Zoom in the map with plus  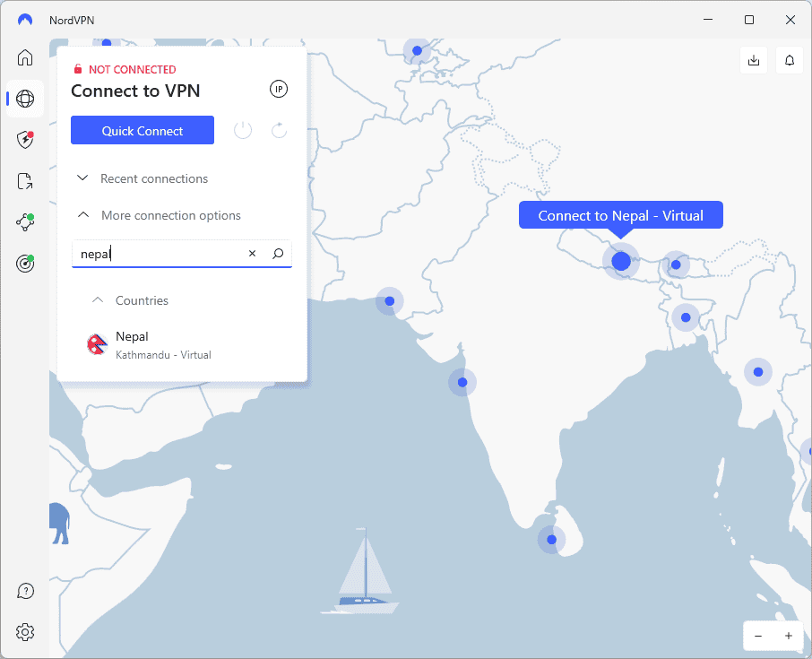point(788,636)
